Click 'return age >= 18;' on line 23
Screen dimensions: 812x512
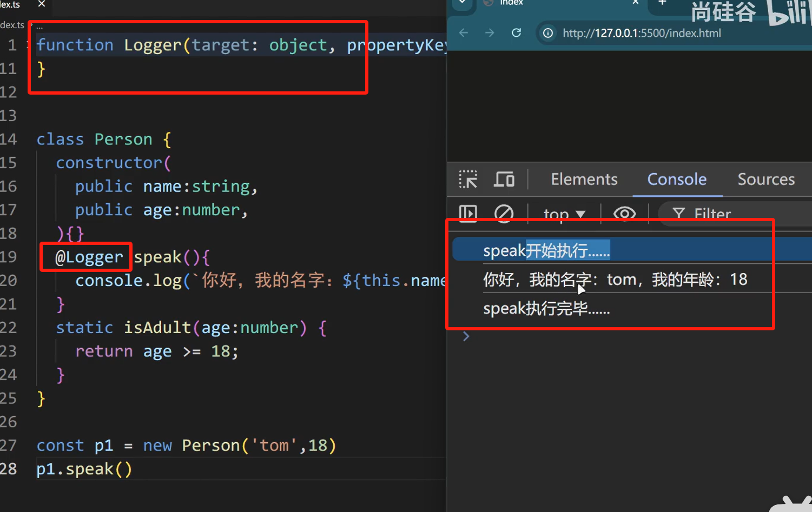[x=157, y=351]
